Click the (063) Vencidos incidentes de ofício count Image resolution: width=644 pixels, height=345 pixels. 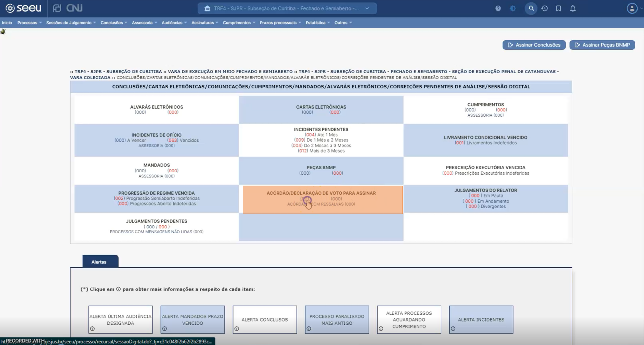click(x=183, y=140)
